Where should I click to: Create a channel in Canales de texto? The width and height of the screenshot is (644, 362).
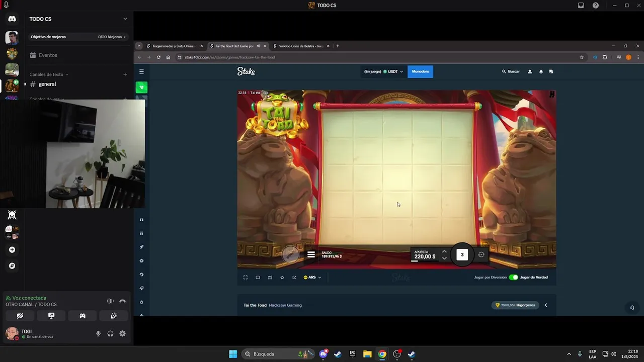tap(125, 74)
